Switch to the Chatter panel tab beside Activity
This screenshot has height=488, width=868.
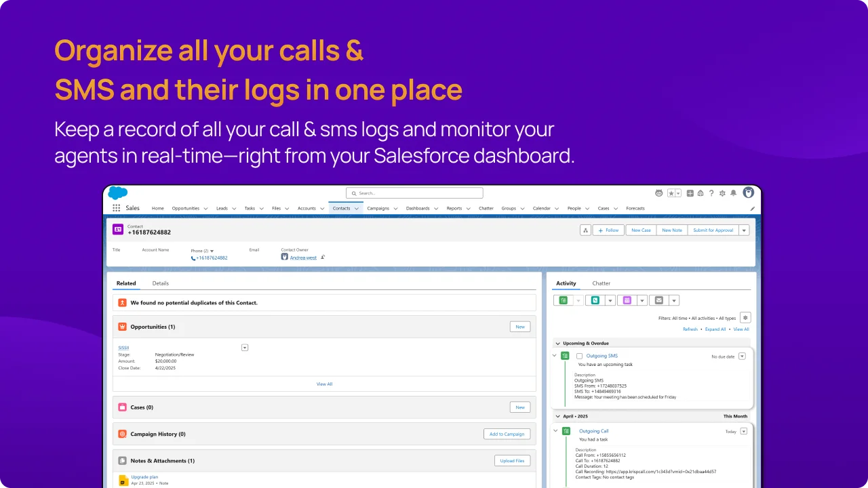(601, 283)
